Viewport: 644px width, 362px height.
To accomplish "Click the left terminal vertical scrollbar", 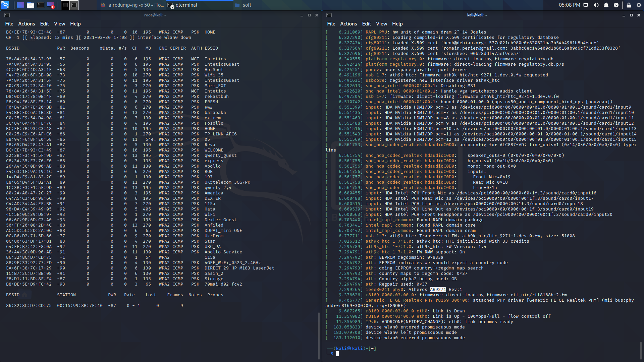I will click(319, 335).
